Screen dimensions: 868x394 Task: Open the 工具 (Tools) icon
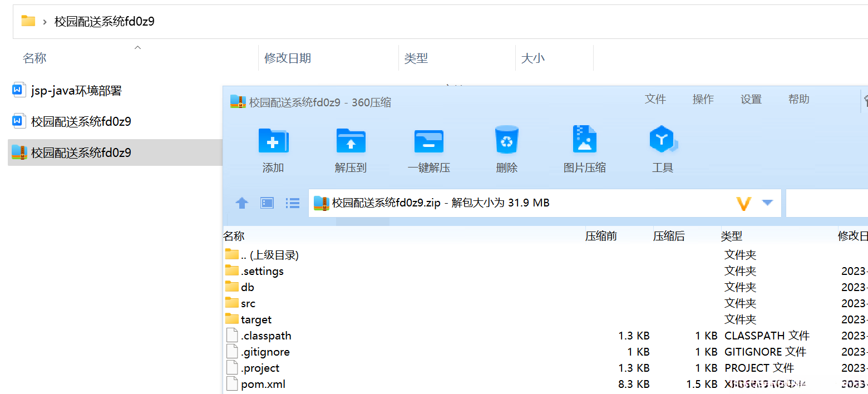[x=663, y=139]
